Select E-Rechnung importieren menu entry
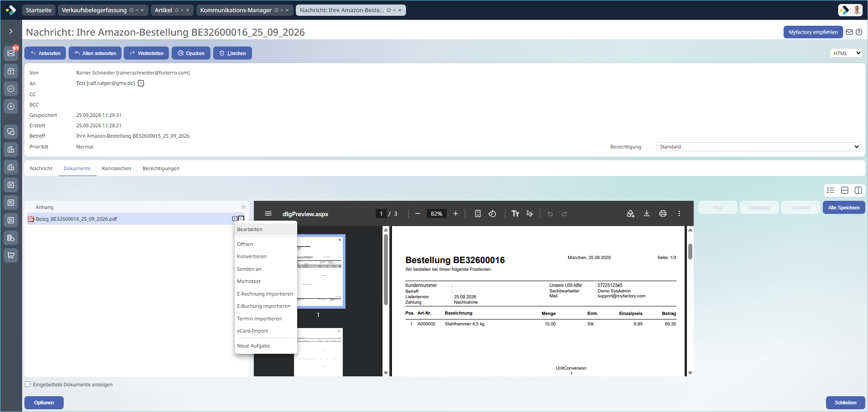The width and height of the screenshot is (868, 412). pos(265,294)
